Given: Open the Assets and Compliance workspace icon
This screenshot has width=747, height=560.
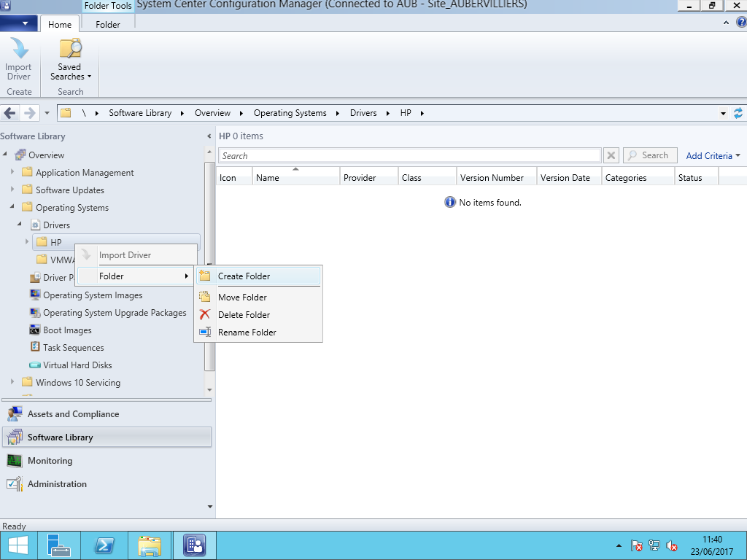Looking at the screenshot, I should (15, 414).
